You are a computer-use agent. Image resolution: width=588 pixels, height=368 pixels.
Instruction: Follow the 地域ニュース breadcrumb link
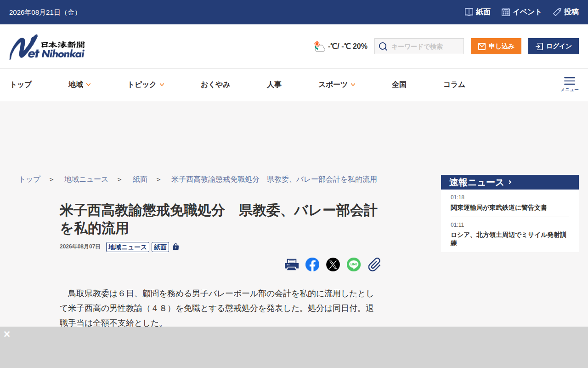[x=86, y=179]
